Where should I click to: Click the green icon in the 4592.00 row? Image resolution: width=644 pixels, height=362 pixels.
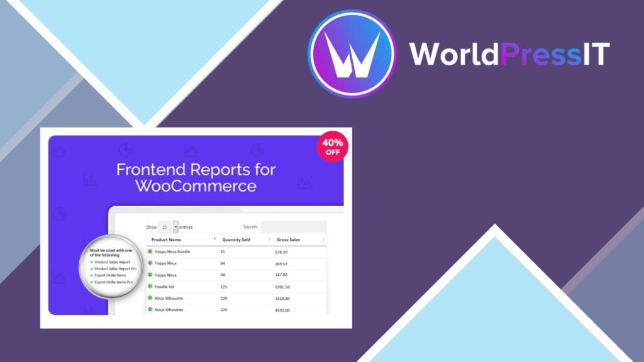point(150,309)
